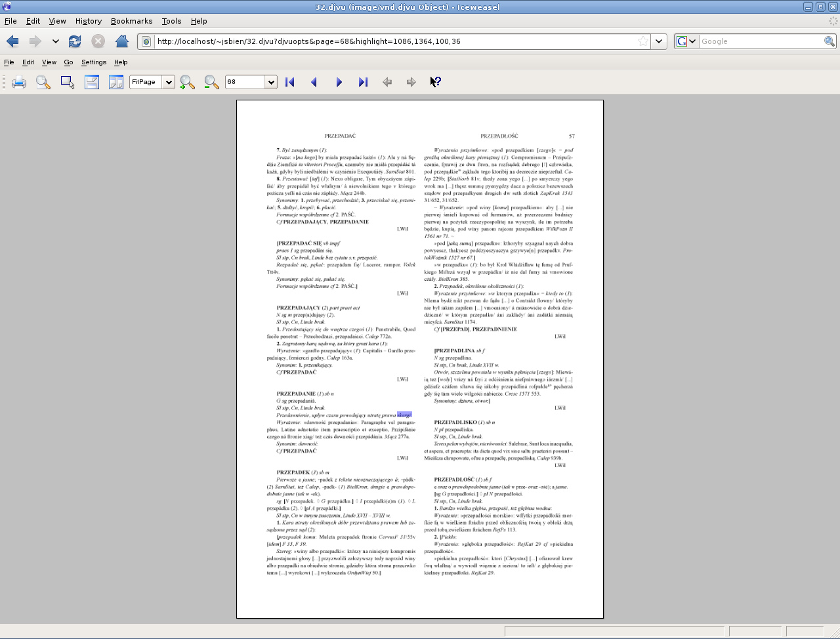Viewport: 840px width, 639px height.
Task: Activate the rectangle select tool
Action: tap(68, 82)
